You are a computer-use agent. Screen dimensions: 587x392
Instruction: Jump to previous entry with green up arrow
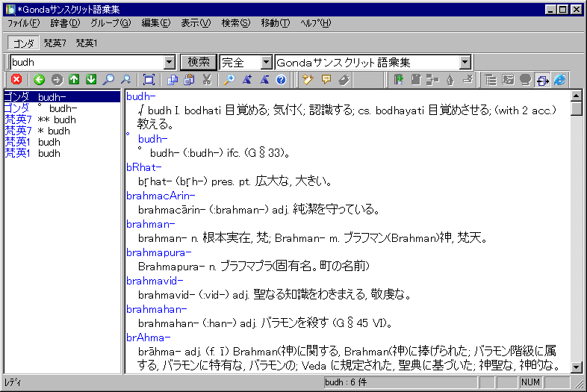click(x=74, y=79)
